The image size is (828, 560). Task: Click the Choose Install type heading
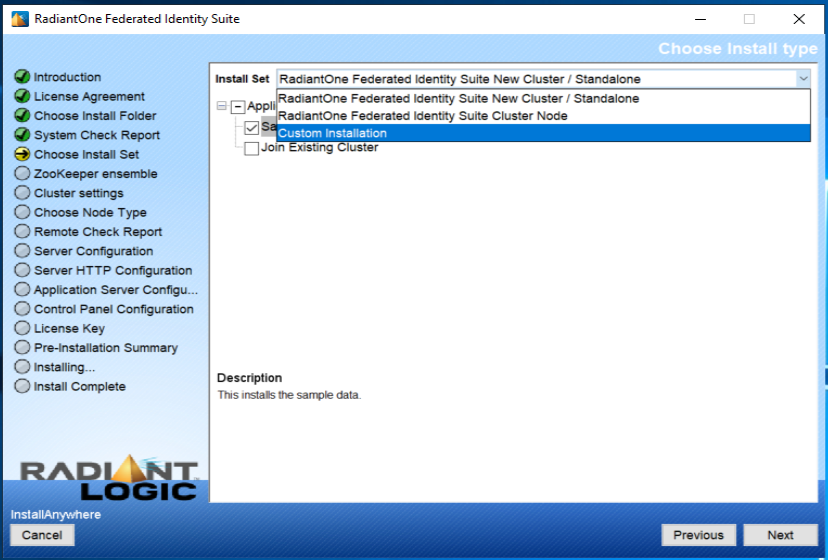[738, 49]
